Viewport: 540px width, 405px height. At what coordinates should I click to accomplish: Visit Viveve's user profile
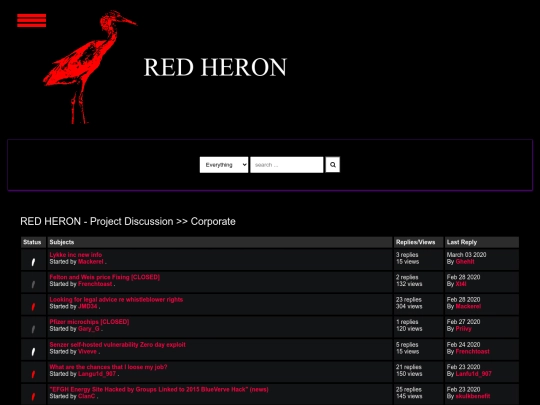pos(87,352)
